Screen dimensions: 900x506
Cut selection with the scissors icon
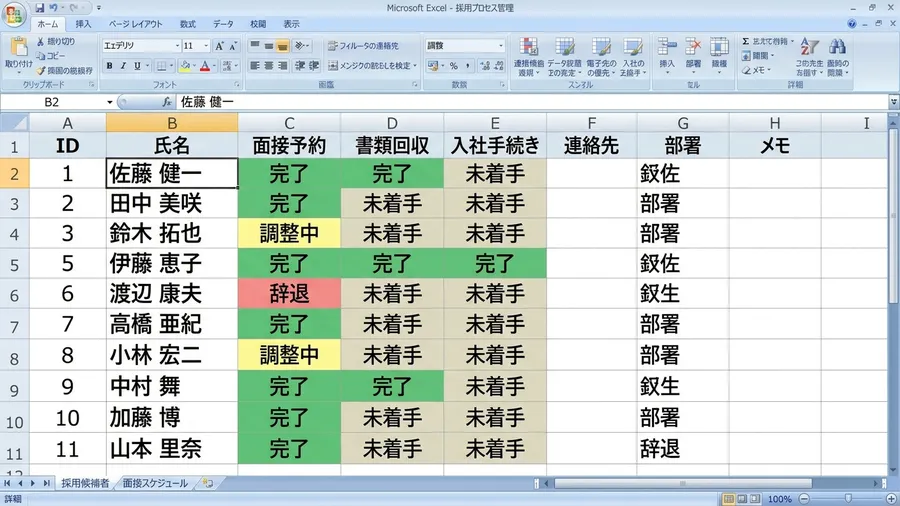pyautogui.click(x=40, y=42)
